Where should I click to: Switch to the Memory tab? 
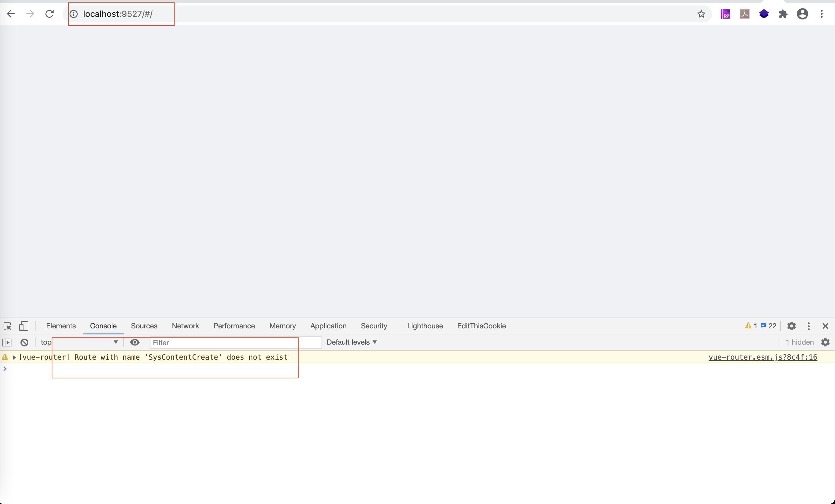click(283, 326)
